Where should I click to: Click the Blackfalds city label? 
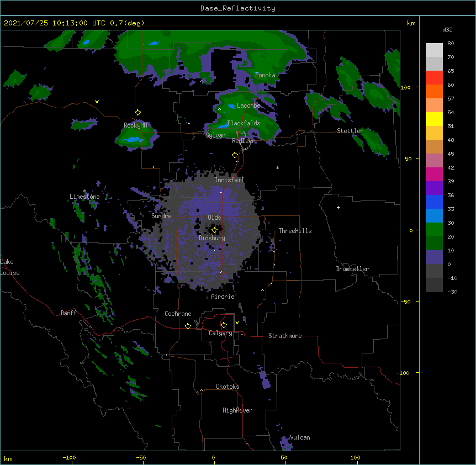[x=244, y=123]
